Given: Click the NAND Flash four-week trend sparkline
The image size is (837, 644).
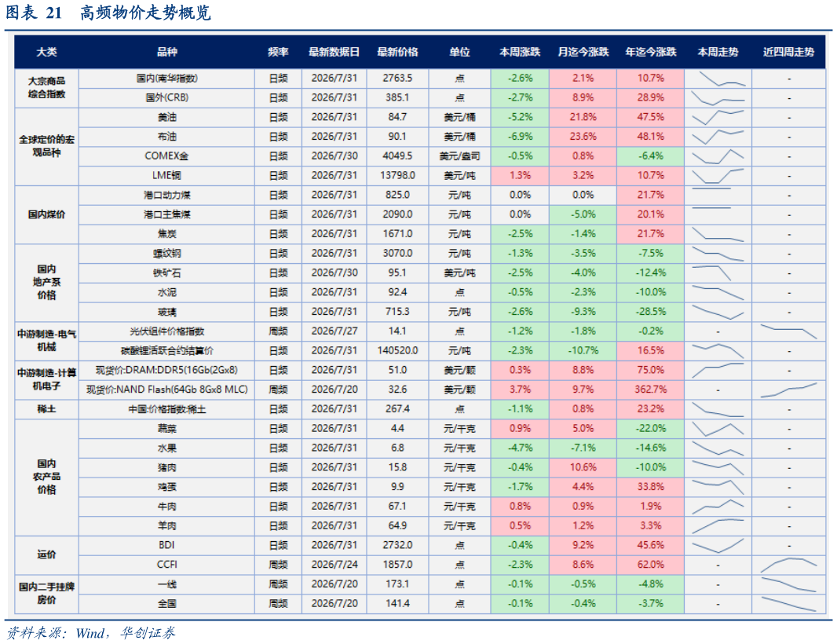Looking at the screenshot, I should tap(788, 390).
